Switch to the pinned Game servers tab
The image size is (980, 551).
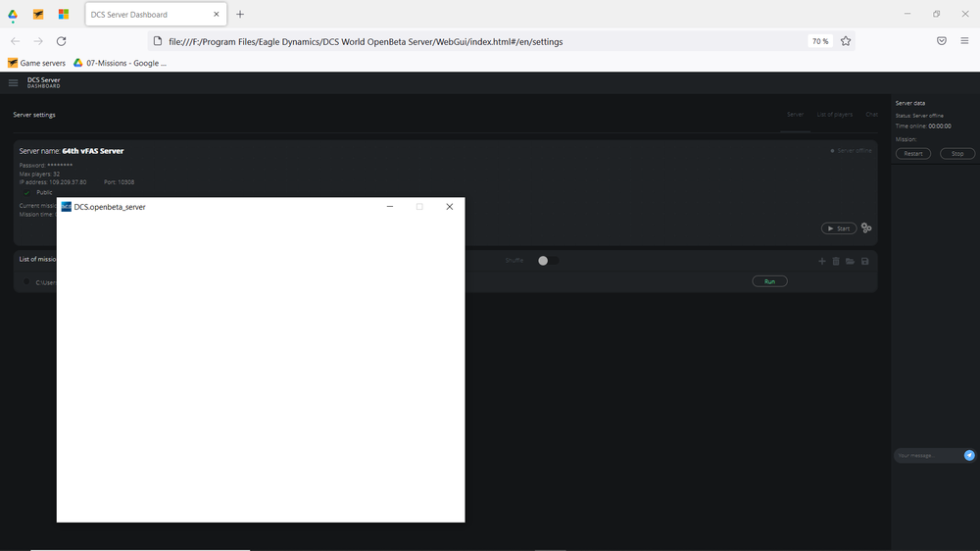38,14
